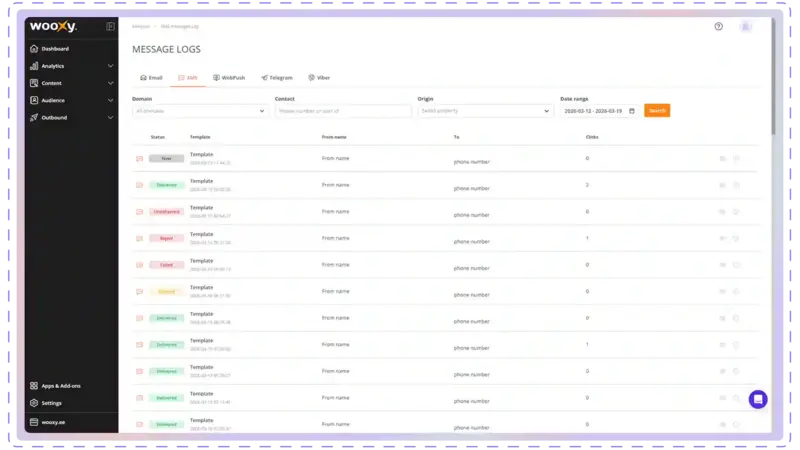Switch to the Email tab
800x450 pixels.
click(150, 77)
